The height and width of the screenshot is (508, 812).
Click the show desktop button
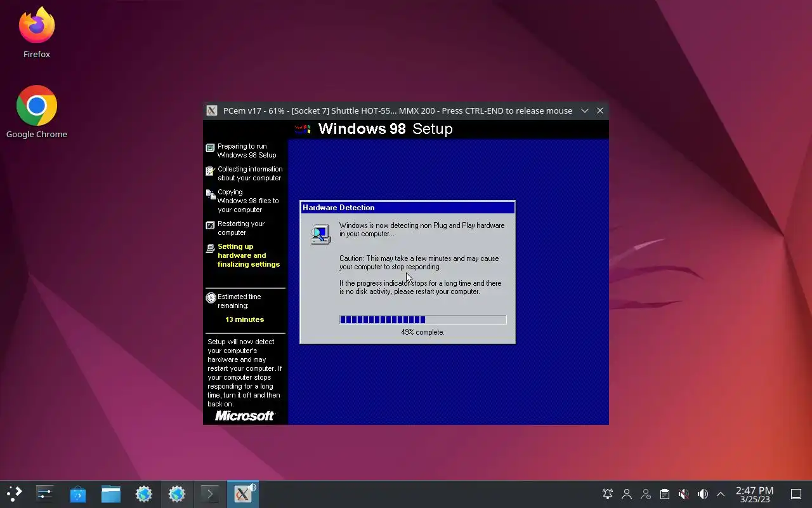[x=796, y=494]
